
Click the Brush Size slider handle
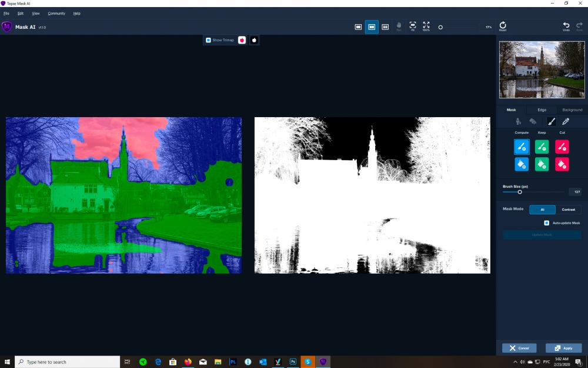click(x=520, y=192)
